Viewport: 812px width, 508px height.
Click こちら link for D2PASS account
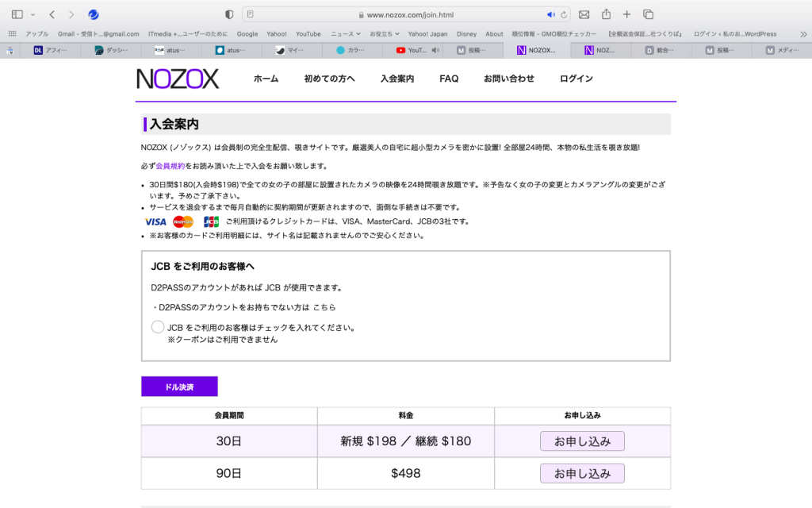coord(324,307)
